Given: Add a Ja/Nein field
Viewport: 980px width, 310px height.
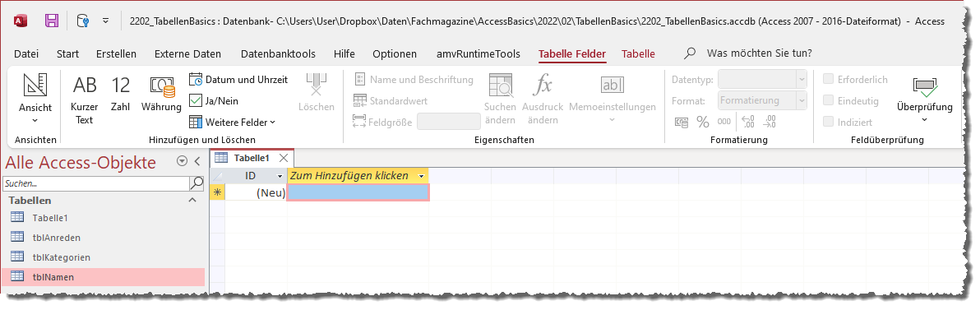Looking at the screenshot, I should click(x=214, y=100).
